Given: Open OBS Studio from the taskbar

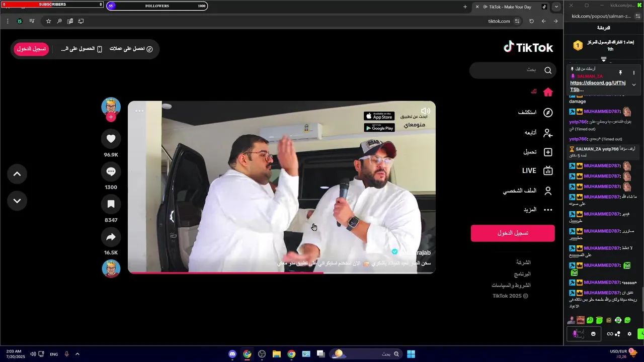Looking at the screenshot, I should (262, 354).
